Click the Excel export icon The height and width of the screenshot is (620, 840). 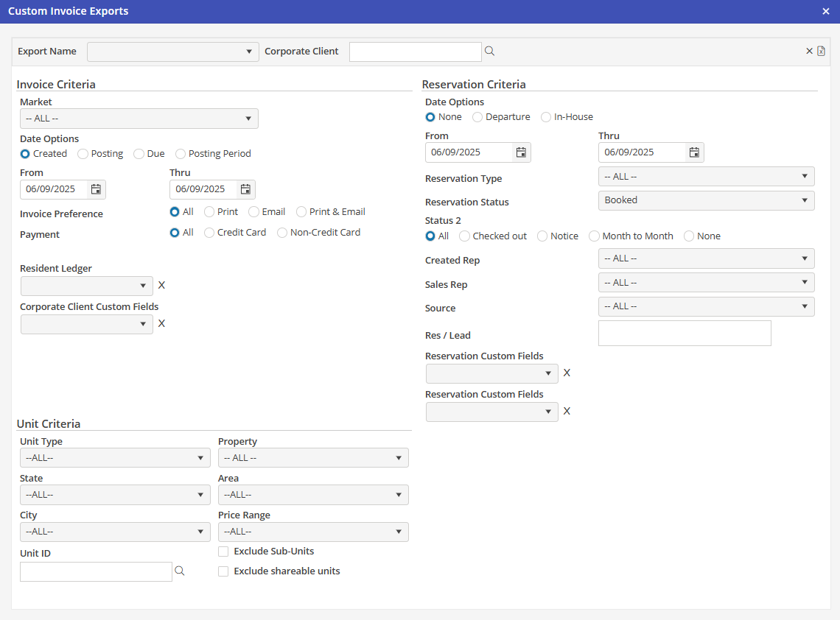pyautogui.click(x=821, y=52)
